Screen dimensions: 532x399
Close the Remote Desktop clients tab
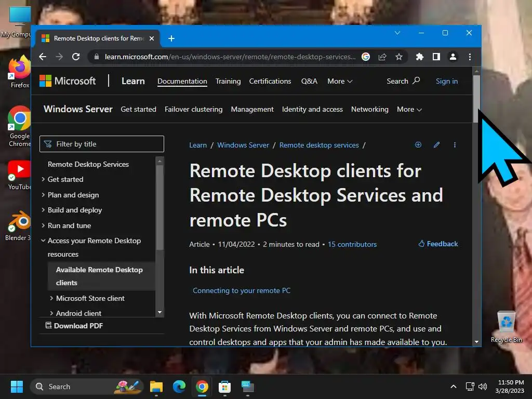(152, 38)
